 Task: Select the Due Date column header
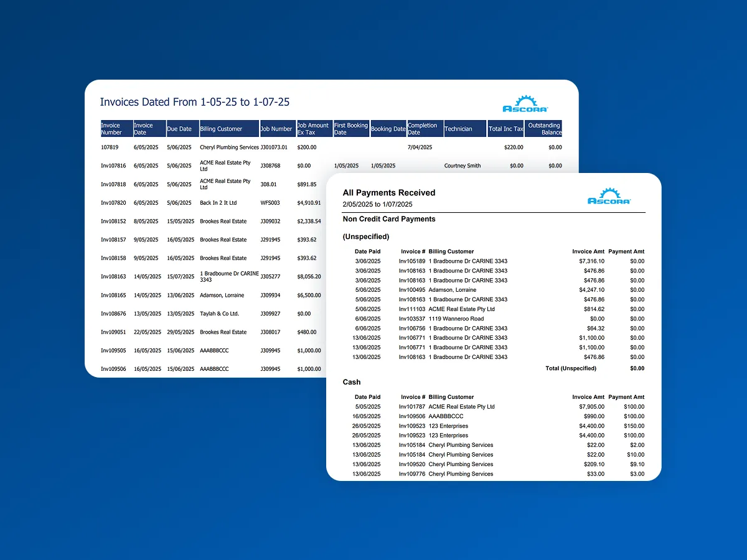tap(182, 129)
